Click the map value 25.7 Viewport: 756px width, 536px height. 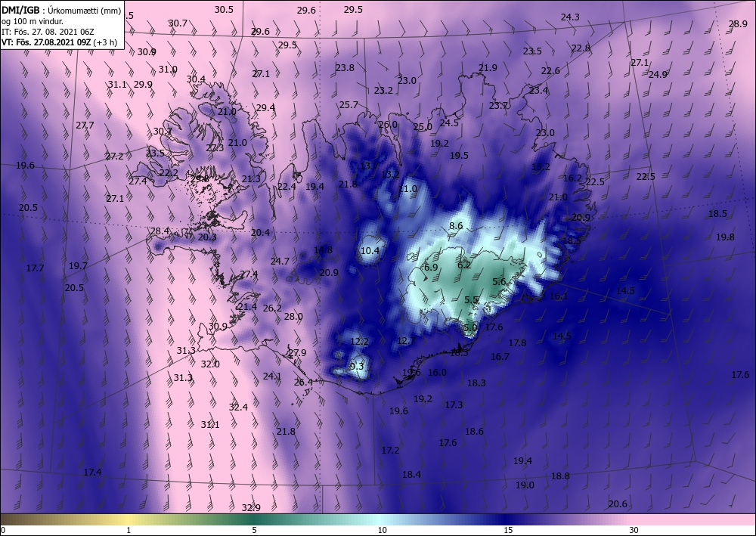pos(349,105)
